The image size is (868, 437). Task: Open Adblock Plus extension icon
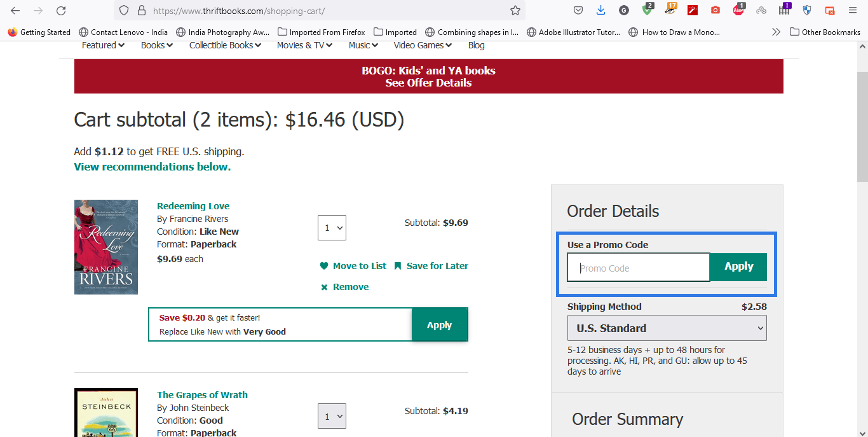pyautogui.click(x=738, y=10)
